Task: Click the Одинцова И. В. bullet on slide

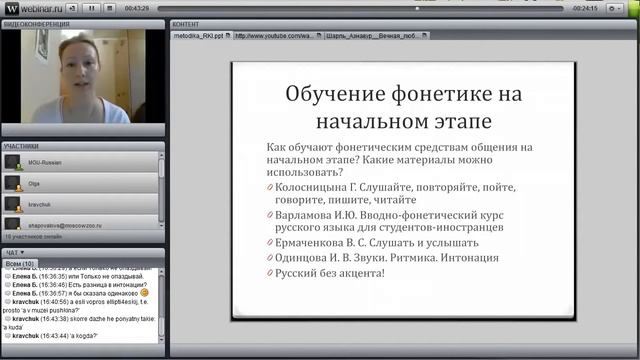Action: pos(383,258)
